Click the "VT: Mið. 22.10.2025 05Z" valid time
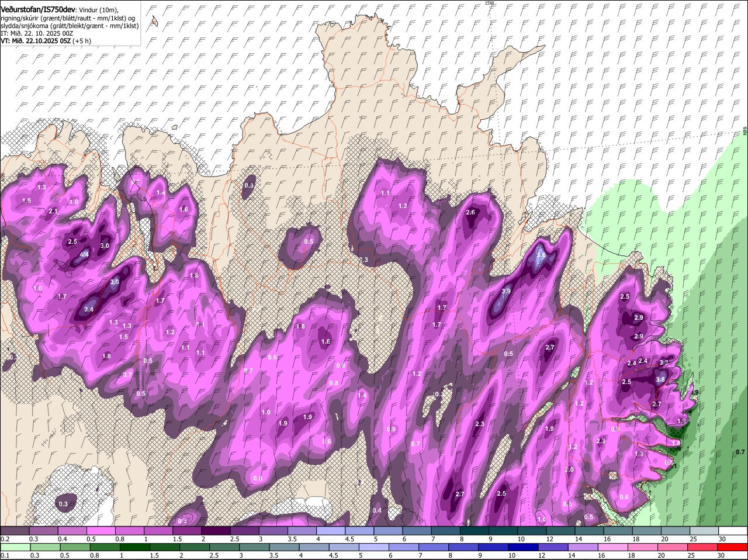 point(36,41)
